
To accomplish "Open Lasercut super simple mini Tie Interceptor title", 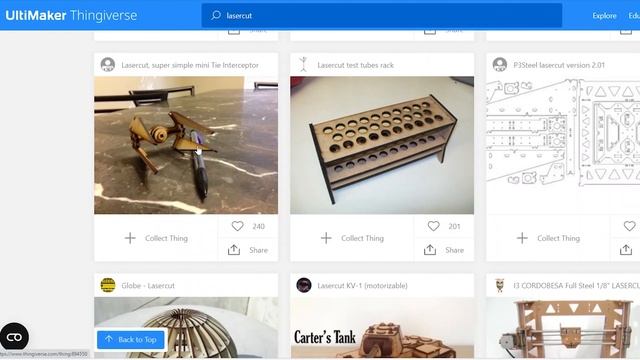I will point(190,65).
